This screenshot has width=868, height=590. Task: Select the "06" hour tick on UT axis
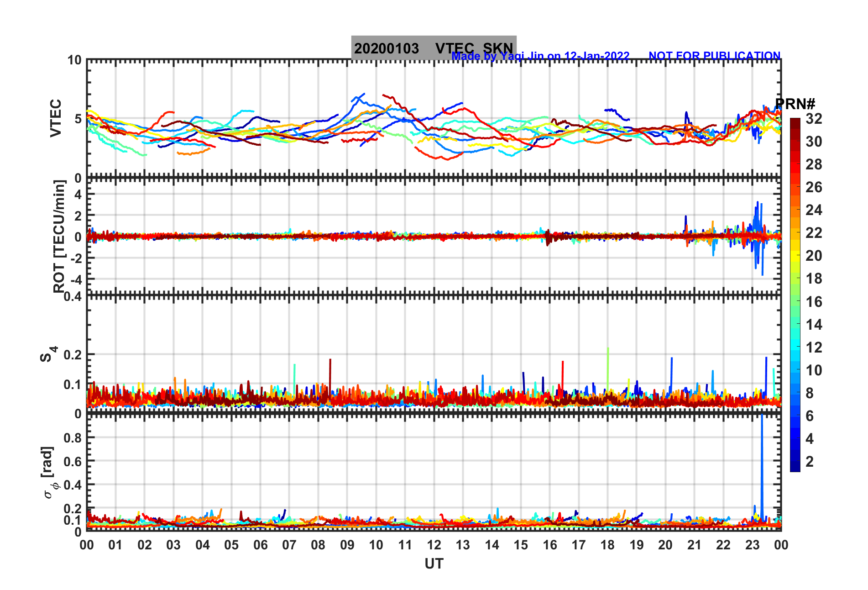(x=260, y=545)
